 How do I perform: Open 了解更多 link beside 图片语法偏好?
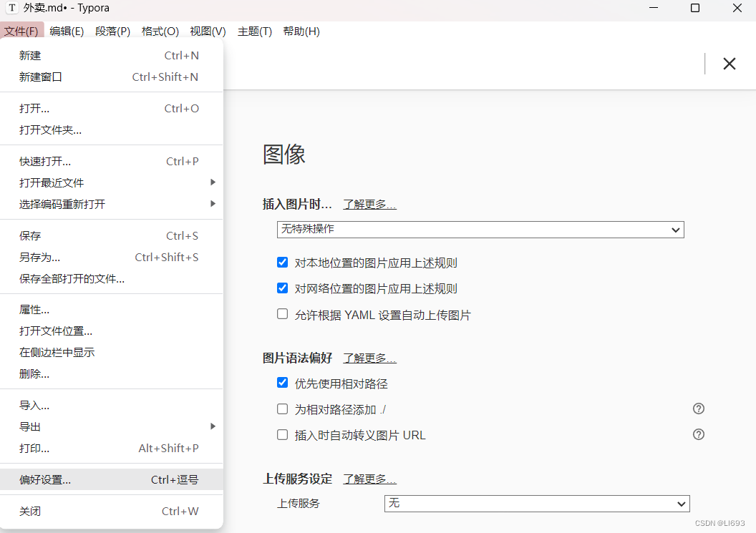(x=369, y=358)
